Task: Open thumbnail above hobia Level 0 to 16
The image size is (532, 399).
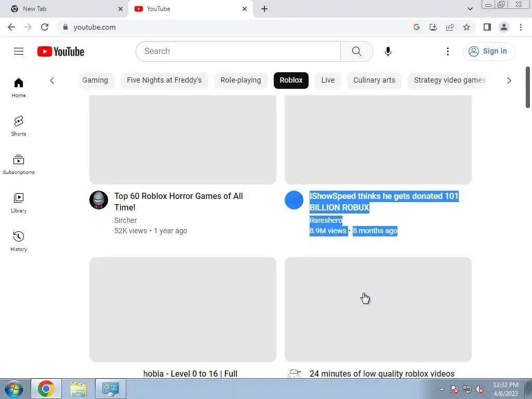Action: click(183, 310)
